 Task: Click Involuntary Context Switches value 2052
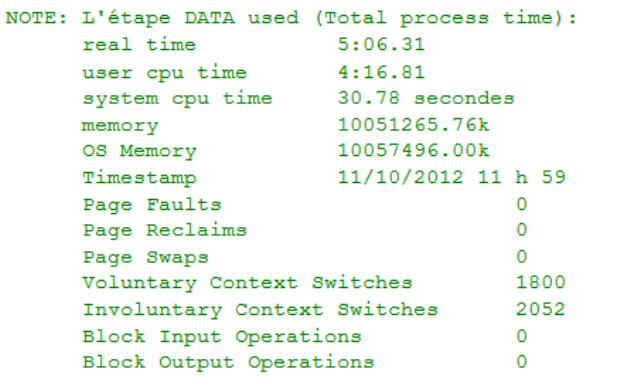[x=541, y=309]
